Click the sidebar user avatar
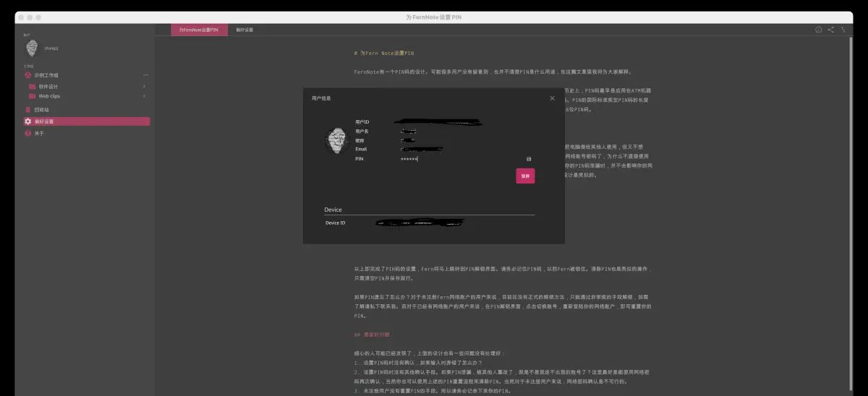The height and width of the screenshot is (396, 868). [32, 48]
